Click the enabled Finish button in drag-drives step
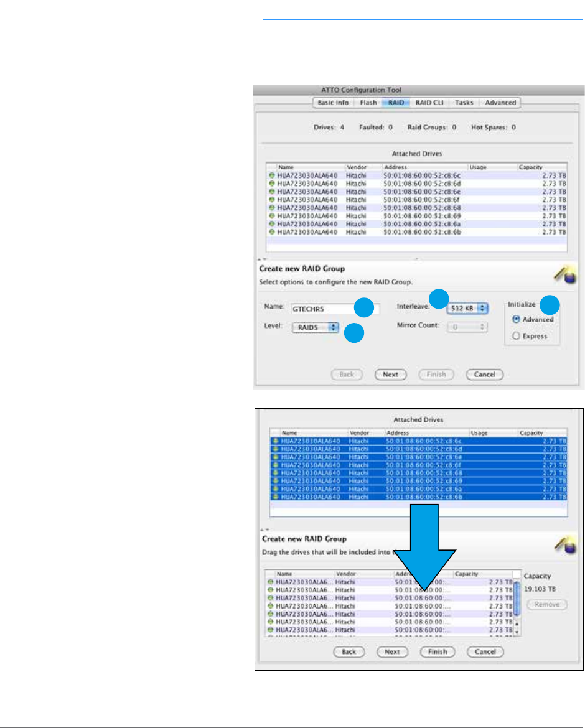The width and height of the screenshot is (585, 728). click(x=438, y=652)
